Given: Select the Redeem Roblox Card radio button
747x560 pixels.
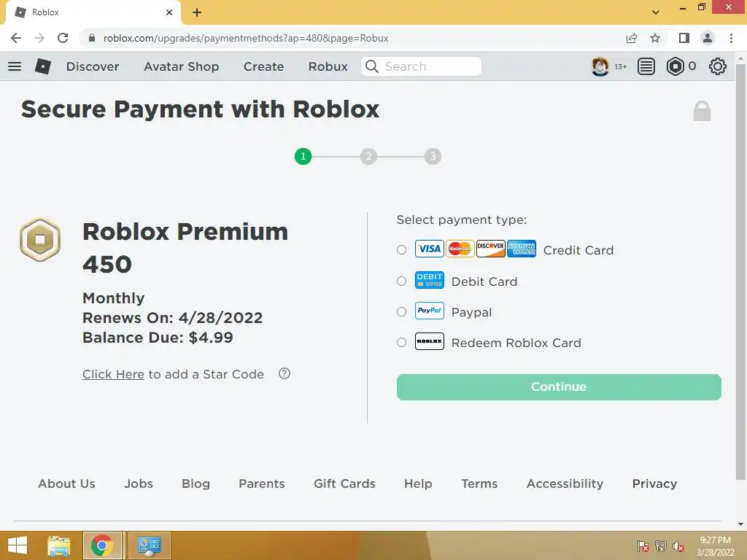Looking at the screenshot, I should click(402, 342).
